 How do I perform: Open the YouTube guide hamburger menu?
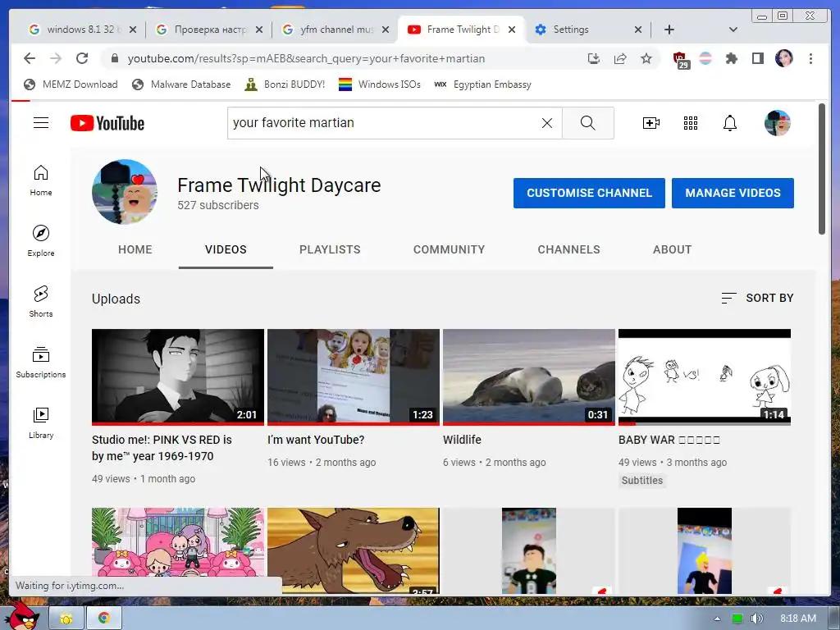click(x=41, y=123)
